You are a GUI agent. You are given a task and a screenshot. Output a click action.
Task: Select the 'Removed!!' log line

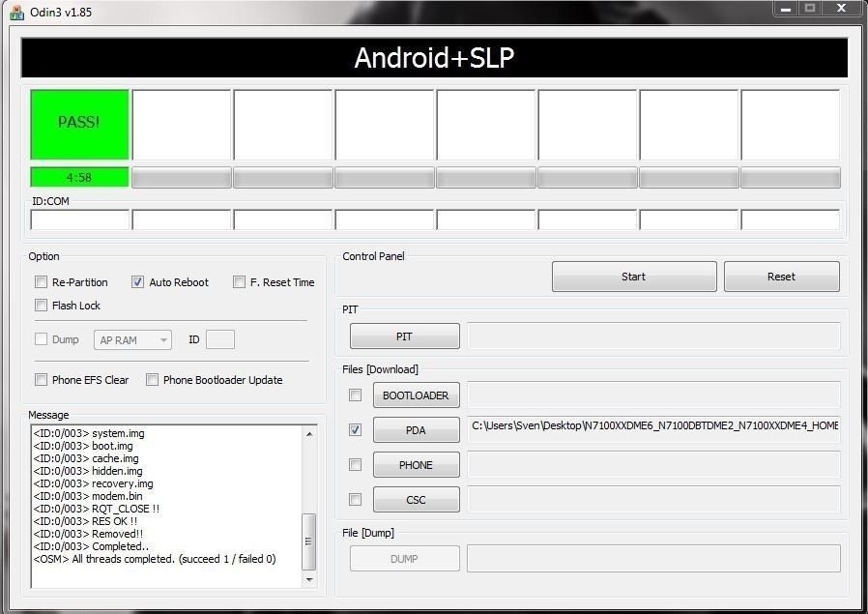coord(89,534)
